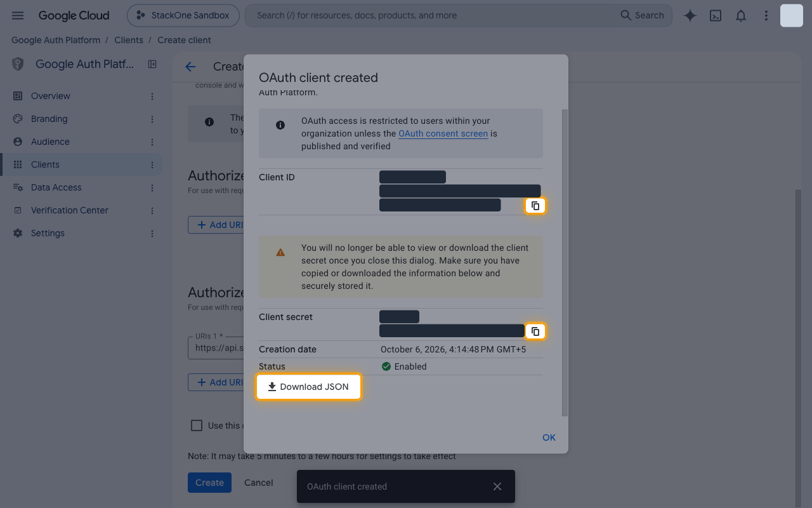
Task: Click the first Add URI button
Action: click(x=216, y=225)
